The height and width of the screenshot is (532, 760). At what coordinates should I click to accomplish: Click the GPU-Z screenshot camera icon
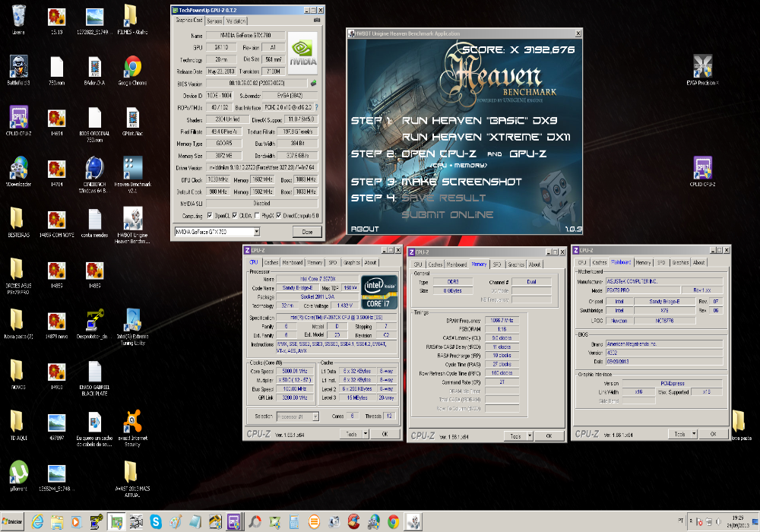click(317, 20)
